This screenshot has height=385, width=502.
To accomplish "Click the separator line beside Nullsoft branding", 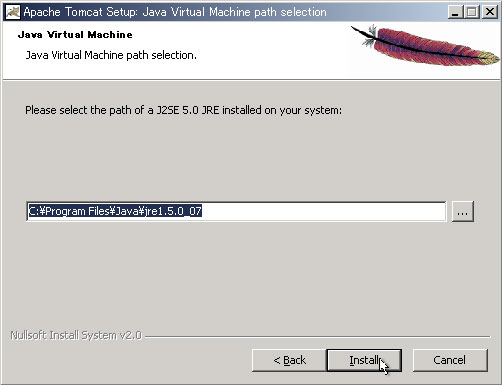I will tap(318, 337).
